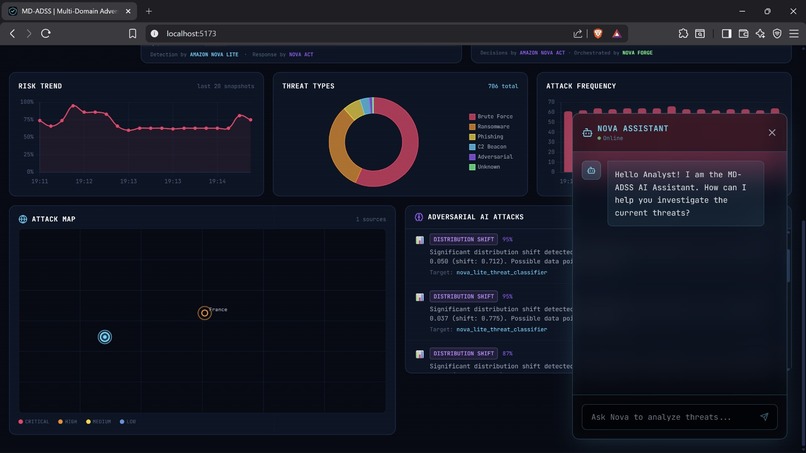Screen dimensions: 806x453
Task: Select the MD-ADSS Multi-Domain tab
Action: click(69, 11)
